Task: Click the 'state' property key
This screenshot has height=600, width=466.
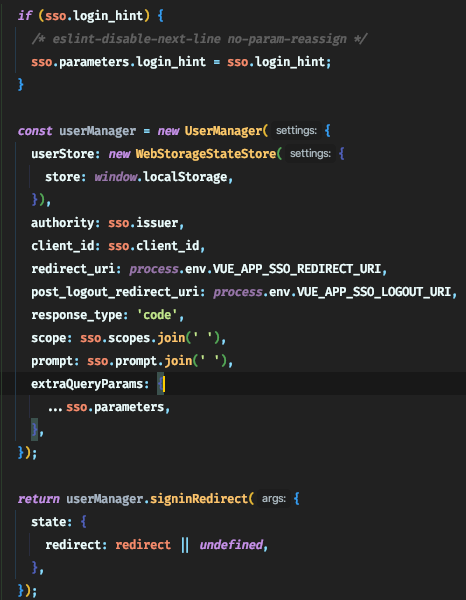Action: 49,522
